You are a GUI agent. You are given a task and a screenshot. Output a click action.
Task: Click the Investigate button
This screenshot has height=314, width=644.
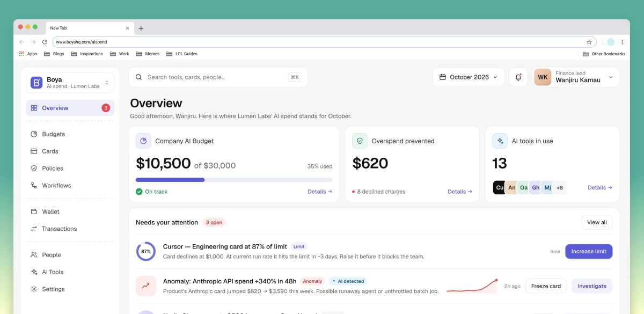[x=592, y=286]
